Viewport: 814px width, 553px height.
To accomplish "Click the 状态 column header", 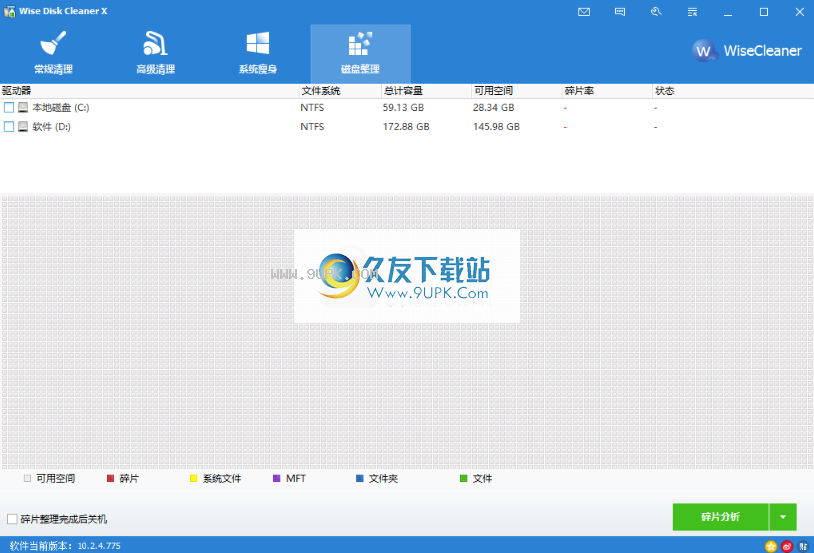I will [x=732, y=91].
